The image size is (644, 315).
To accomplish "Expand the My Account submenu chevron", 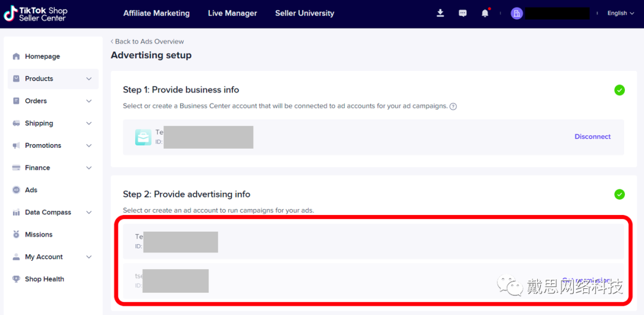I will pos(89,257).
